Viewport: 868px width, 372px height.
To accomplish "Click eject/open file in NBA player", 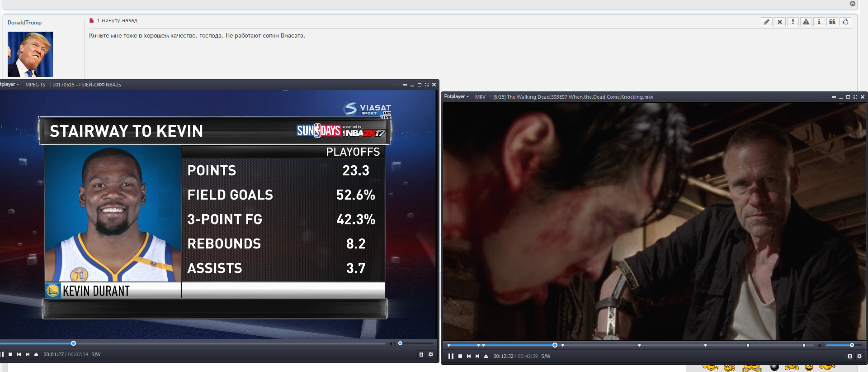I will [36, 354].
